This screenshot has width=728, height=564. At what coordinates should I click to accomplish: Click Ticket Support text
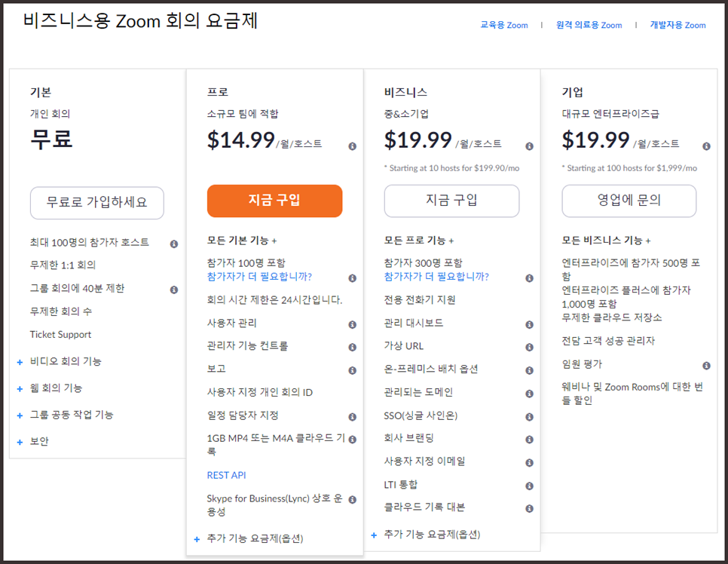click(60, 335)
